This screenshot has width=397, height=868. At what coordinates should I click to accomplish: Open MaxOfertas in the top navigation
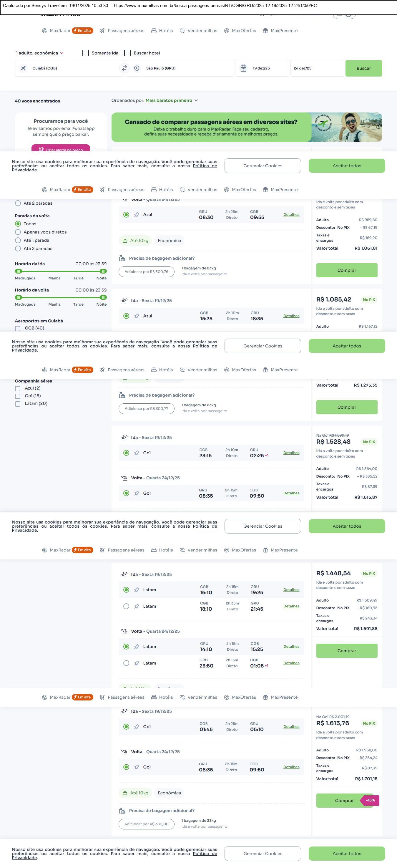pos(240,31)
